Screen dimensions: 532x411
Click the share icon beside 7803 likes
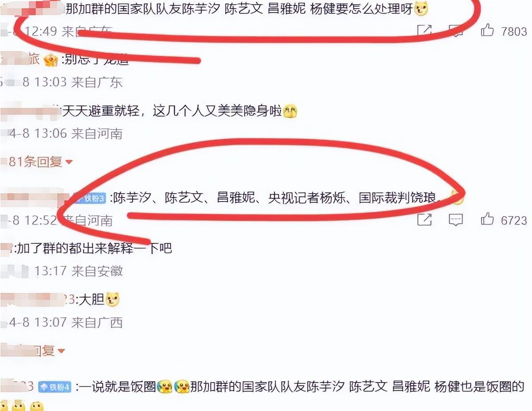point(425,31)
